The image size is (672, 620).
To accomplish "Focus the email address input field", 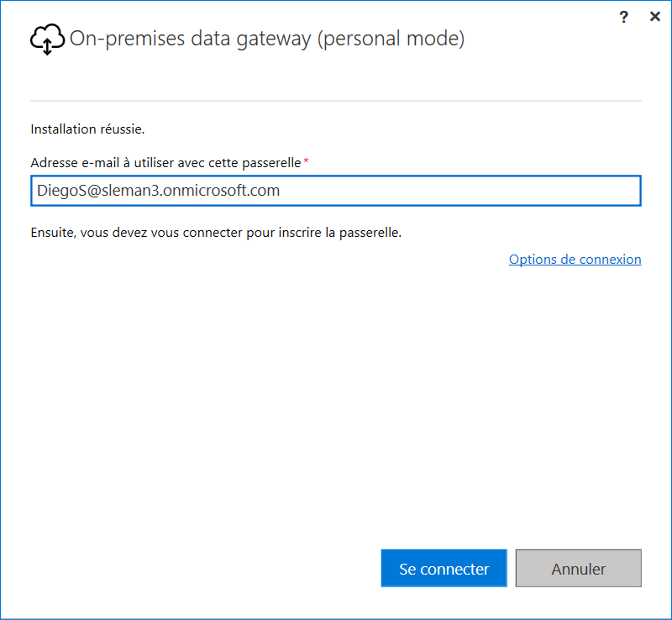I will pos(336,191).
